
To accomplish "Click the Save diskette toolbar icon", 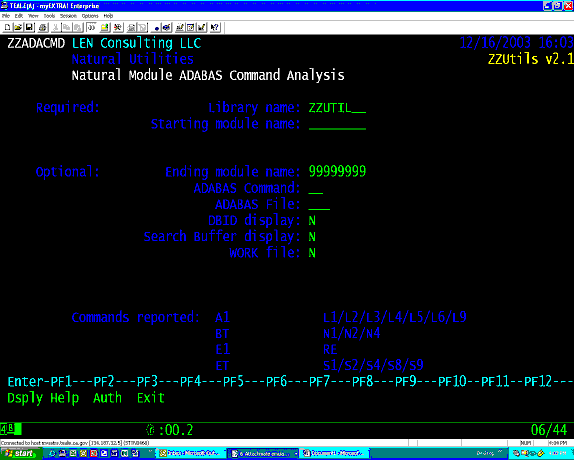I will point(29,27).
